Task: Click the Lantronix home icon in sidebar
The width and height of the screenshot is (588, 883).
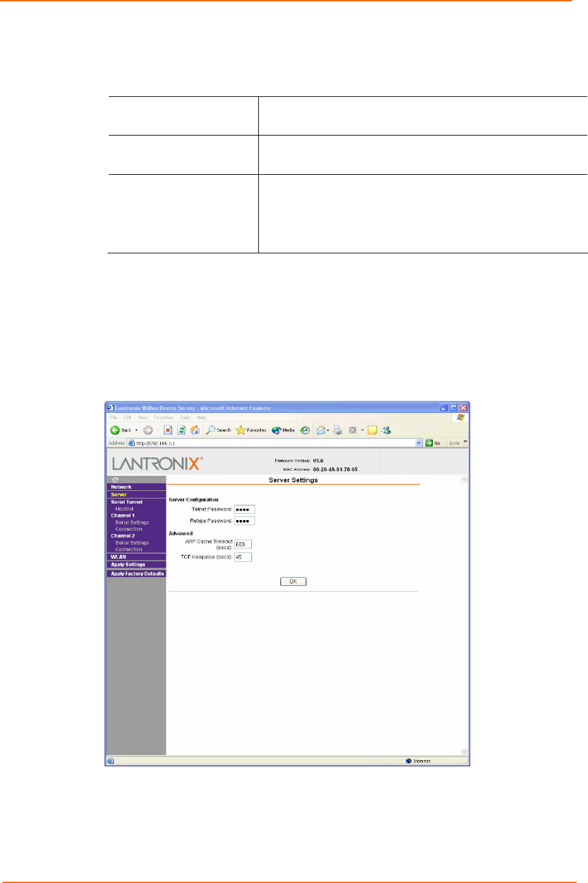Action: pos(115,480)
